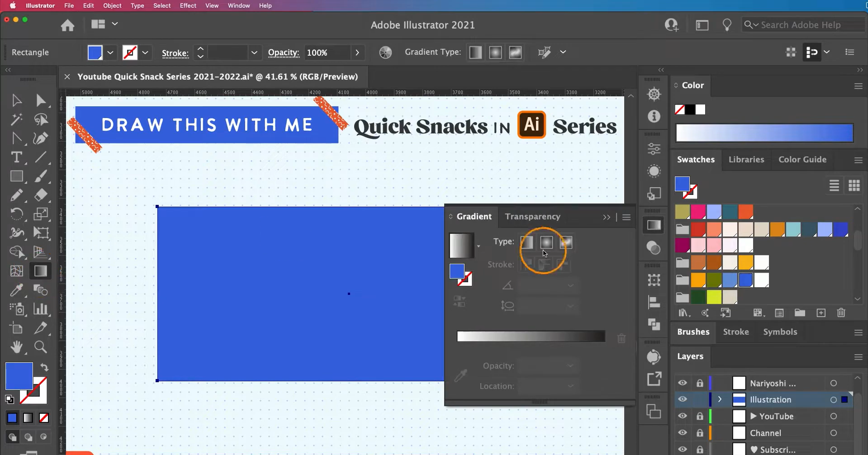Open the Libraries panel tab
Image resolution: width=868 pixels, height=455 pixels.
[746, 160]
